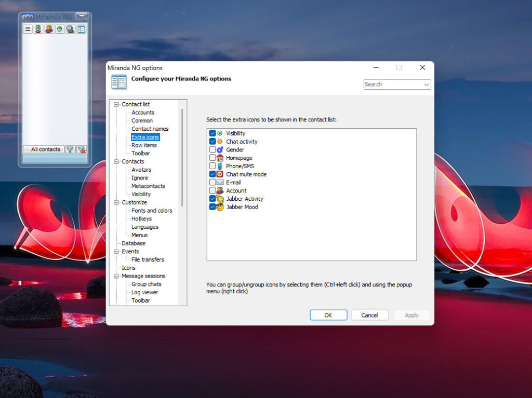532x398 pixels.
Task: Select Row items in the options tree
Action: pyautogui.click(x=144, y=145)
